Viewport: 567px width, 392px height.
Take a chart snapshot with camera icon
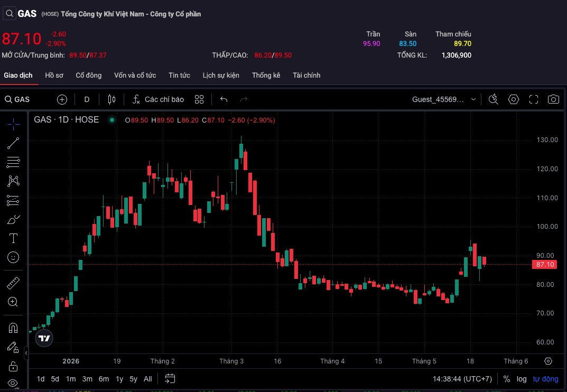(554, 99)
